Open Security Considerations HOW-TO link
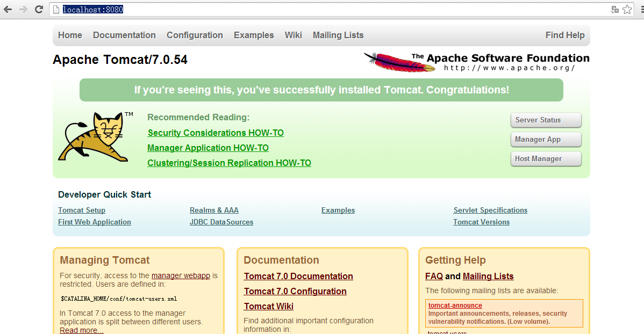The height and width of the screenshot is (334, 644). [x=216, y=133]
